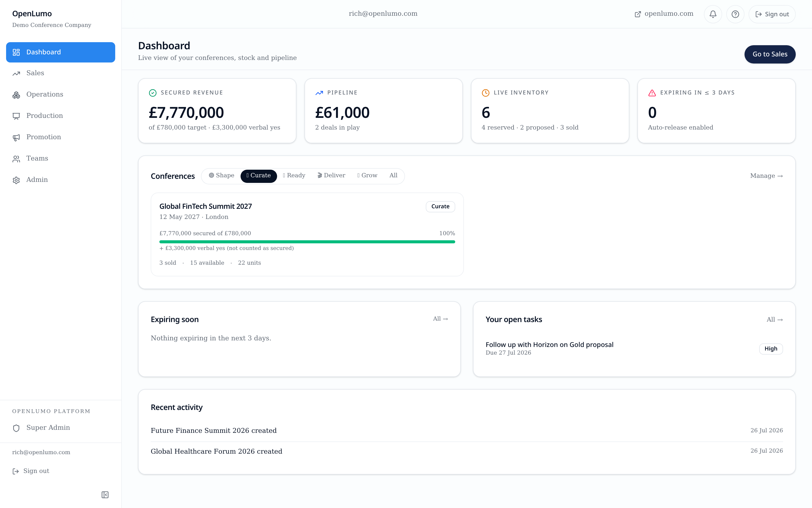Screen dimensions: 812x508
Task: Go to Operations in the sidebar
Action: (x=60, y=94)
